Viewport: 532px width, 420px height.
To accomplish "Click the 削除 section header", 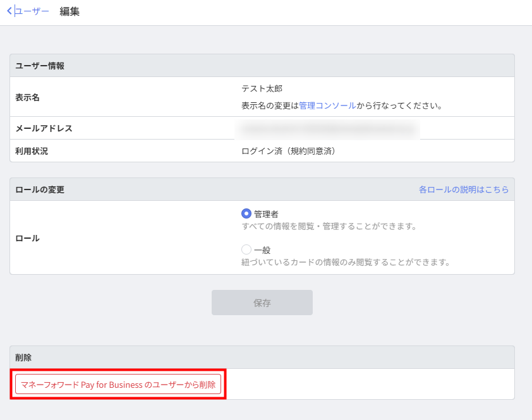I will click(23, 357).
